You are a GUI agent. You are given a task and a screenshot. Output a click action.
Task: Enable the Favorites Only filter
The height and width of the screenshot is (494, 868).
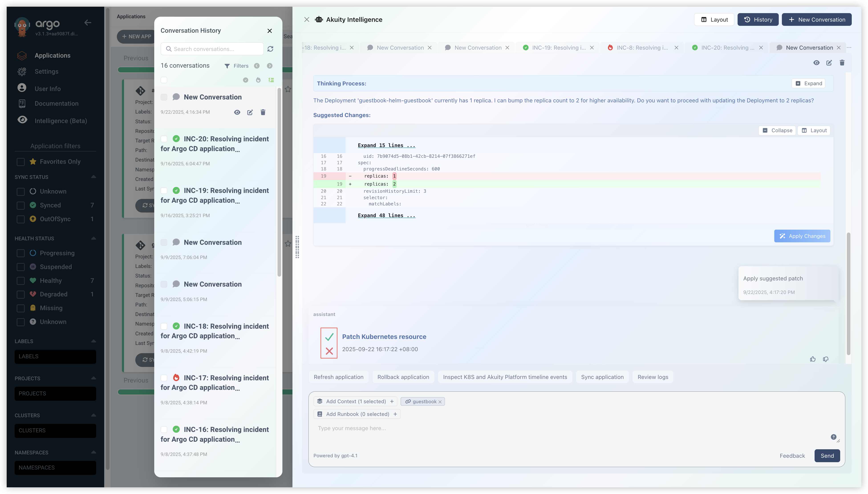(21, 162)
